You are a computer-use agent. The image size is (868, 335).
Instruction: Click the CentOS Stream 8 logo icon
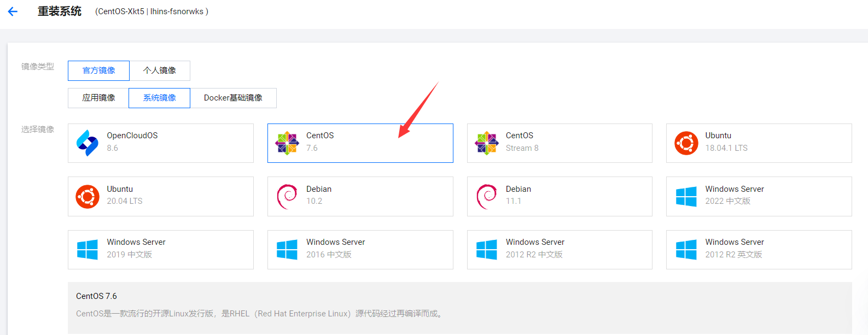coord(487,143)
